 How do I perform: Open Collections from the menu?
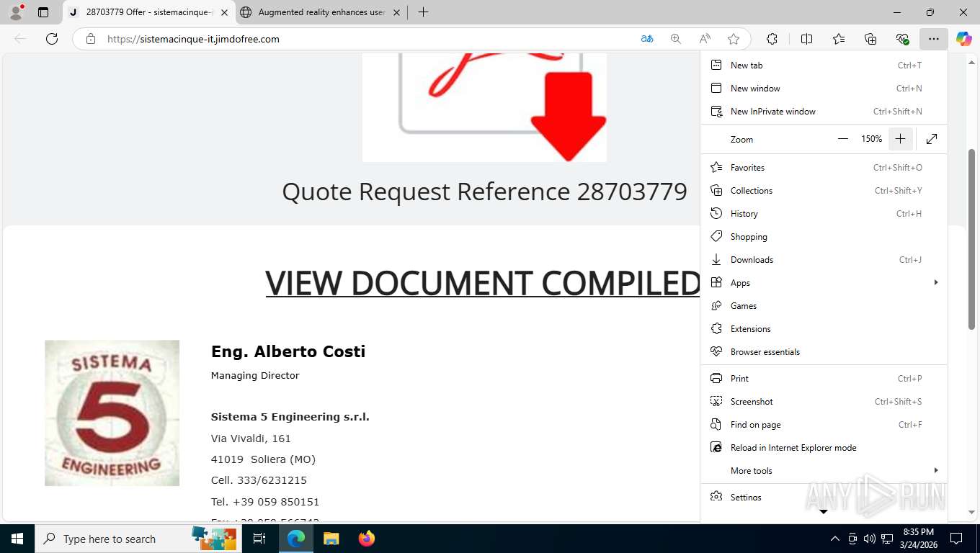824,190
